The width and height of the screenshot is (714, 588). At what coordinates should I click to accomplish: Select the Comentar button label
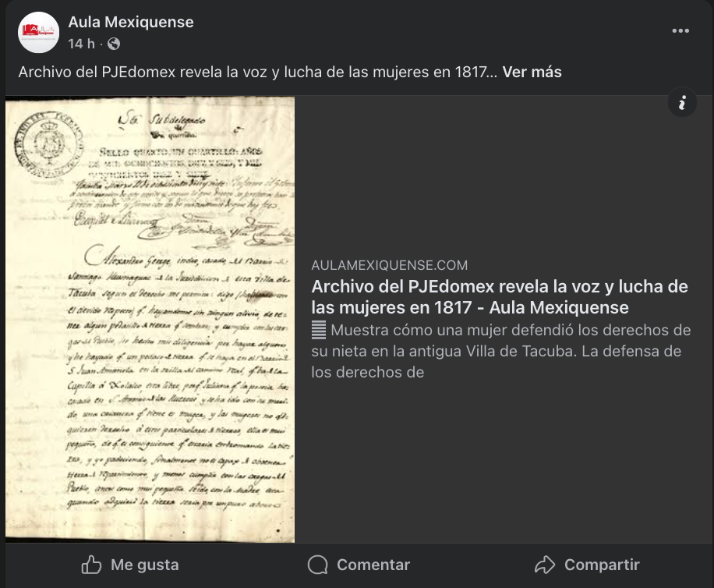click(373, 565)
